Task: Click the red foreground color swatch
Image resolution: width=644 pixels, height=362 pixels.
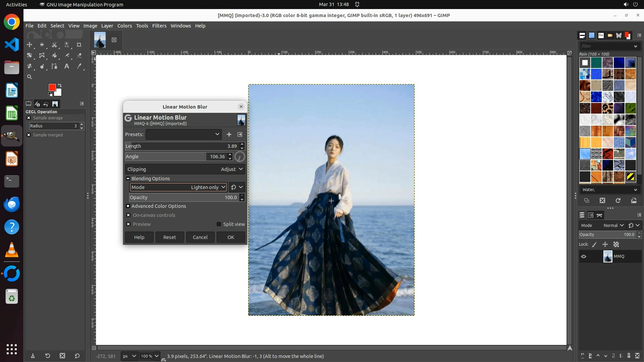Action: coord(52,87)
